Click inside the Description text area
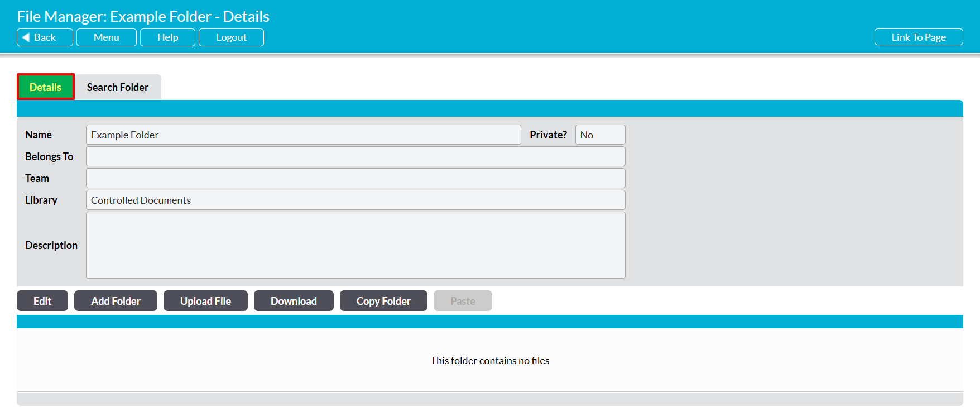The height and width of the screenshot is (416, 980). tap(356, 245)
